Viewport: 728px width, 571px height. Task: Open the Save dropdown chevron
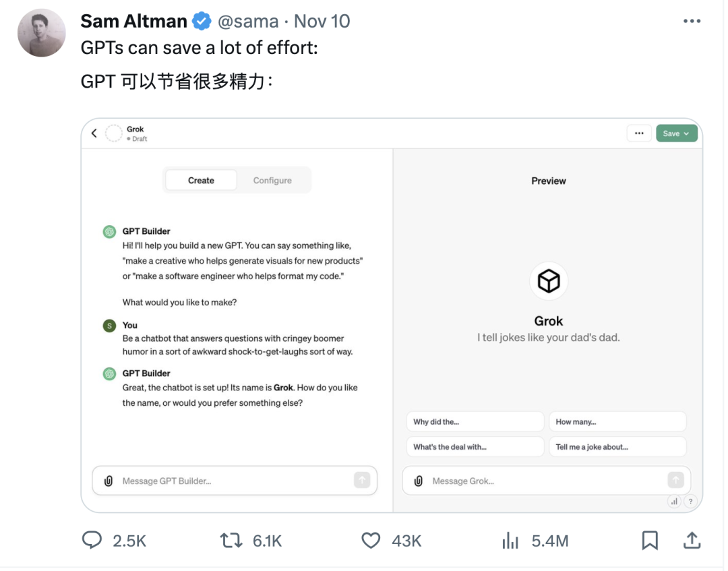click(686, 133)
